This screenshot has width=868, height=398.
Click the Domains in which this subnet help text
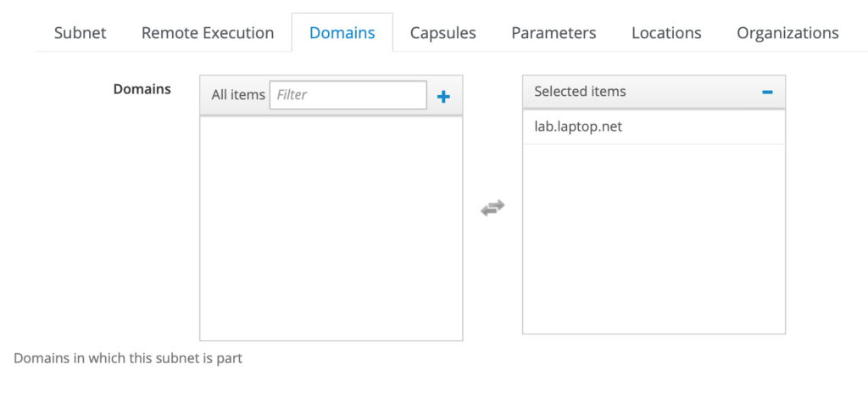[128, 358]
